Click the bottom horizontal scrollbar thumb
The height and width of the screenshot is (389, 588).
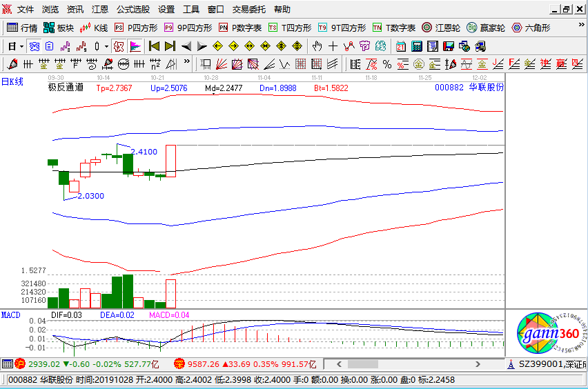[362, 363]
